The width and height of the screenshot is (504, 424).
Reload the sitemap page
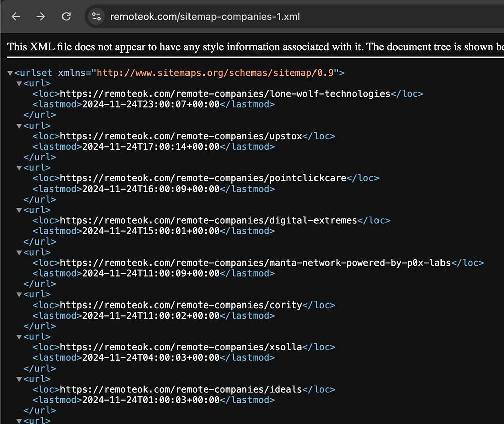[66, 17]
